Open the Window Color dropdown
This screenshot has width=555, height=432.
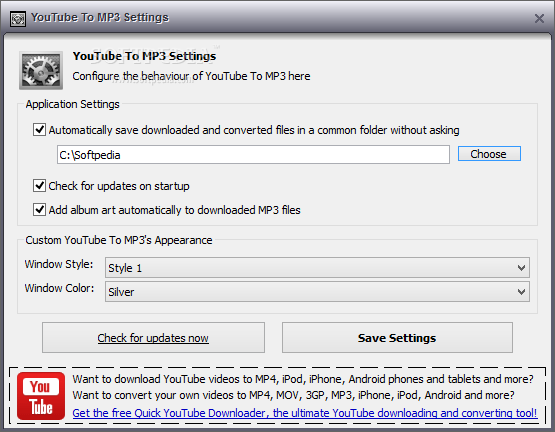click(x=317, y=292)
